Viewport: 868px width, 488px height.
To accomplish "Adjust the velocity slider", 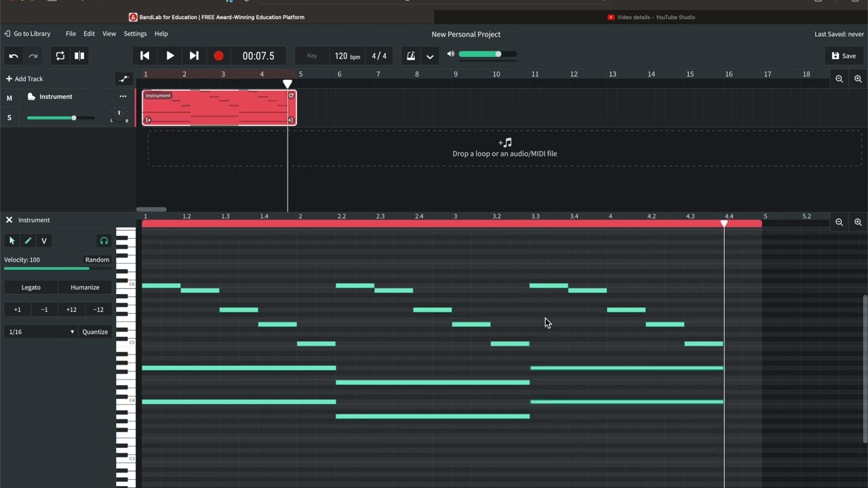I will coord(58,268).
